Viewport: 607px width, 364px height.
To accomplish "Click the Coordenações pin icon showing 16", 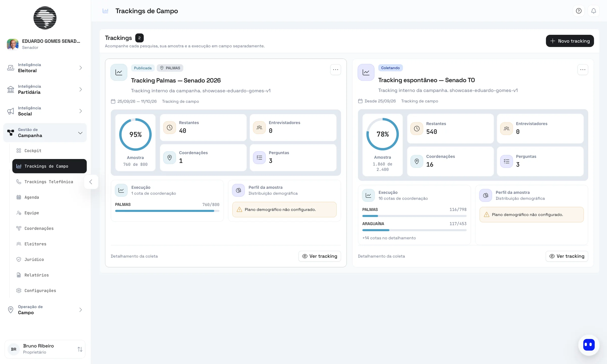I will (417, 161).
